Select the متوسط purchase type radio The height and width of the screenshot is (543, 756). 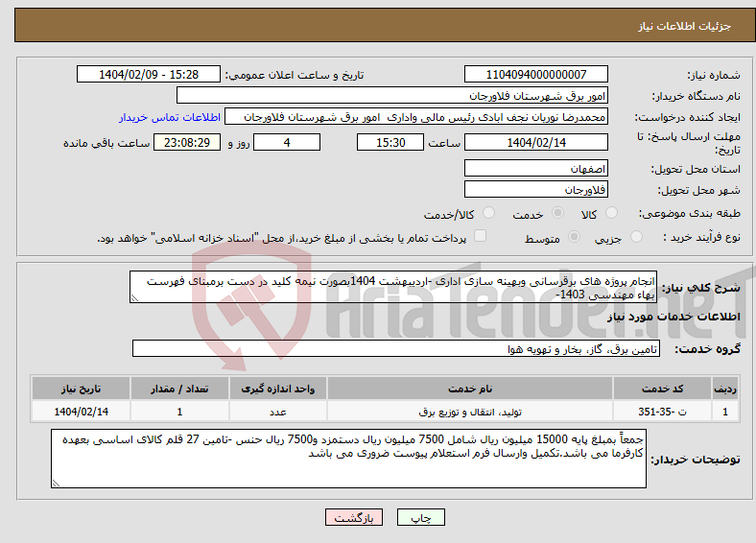tap(574, 237)
